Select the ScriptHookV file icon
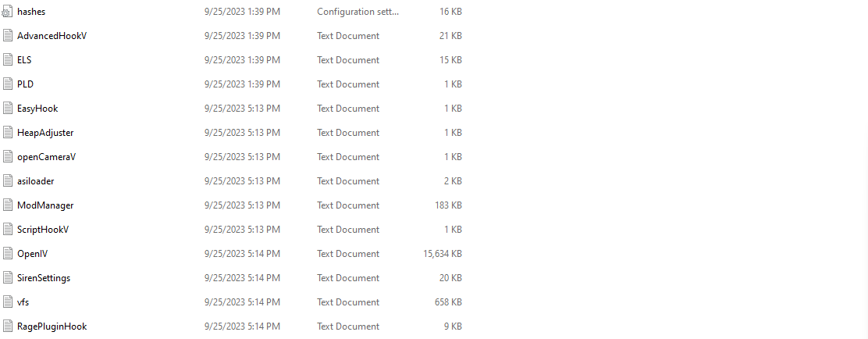This screenshot has height=339, width=868. [7, 230]
